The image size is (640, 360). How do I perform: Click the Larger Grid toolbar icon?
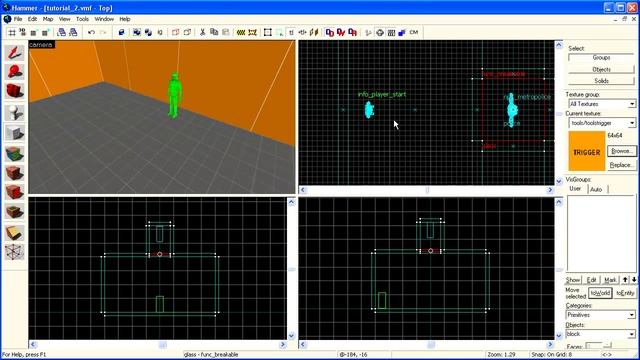[45, 32]
